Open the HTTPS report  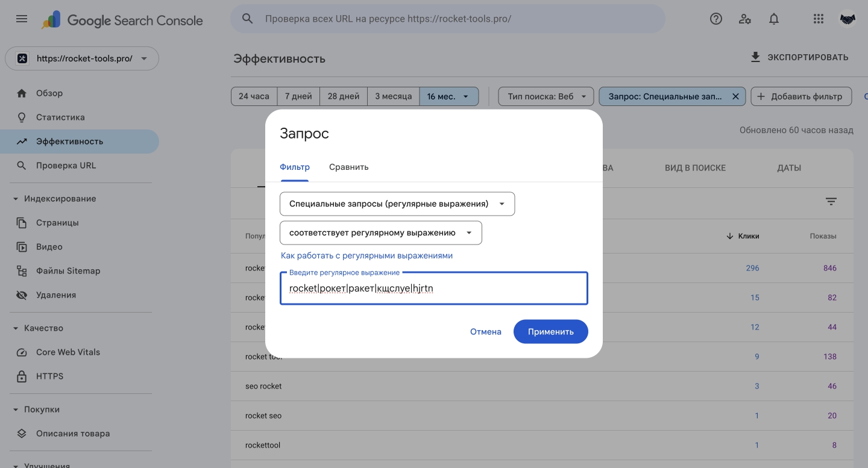click(x=80, y=376)
